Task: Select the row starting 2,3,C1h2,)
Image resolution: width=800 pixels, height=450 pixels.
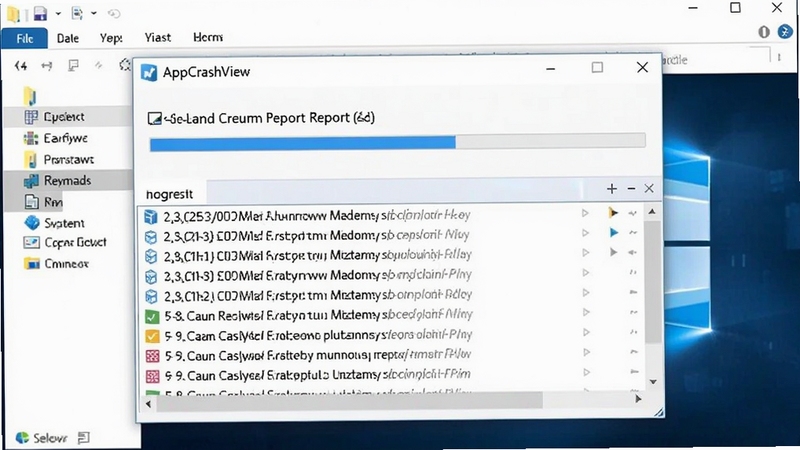Action: (391, 295)
